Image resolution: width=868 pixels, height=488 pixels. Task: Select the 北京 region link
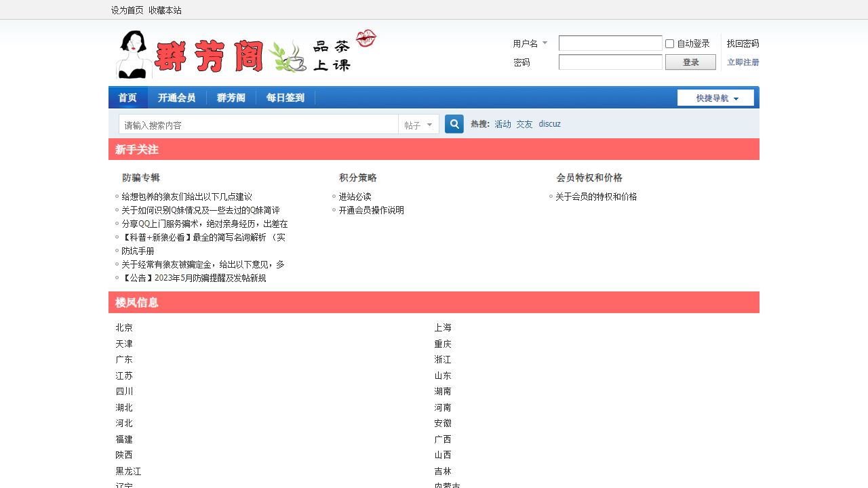[x=124, y=327]
